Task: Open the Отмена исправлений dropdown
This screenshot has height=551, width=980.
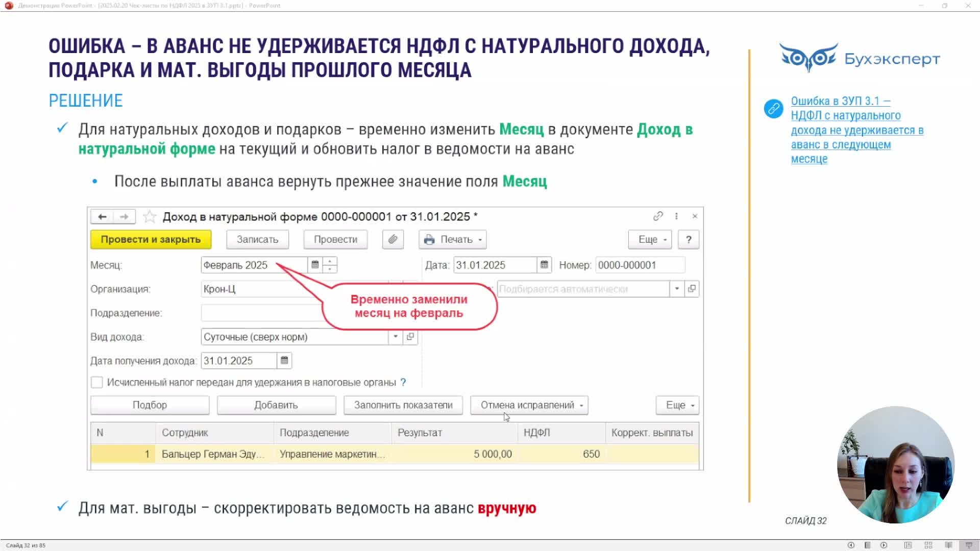Action: tap(529, 405)
